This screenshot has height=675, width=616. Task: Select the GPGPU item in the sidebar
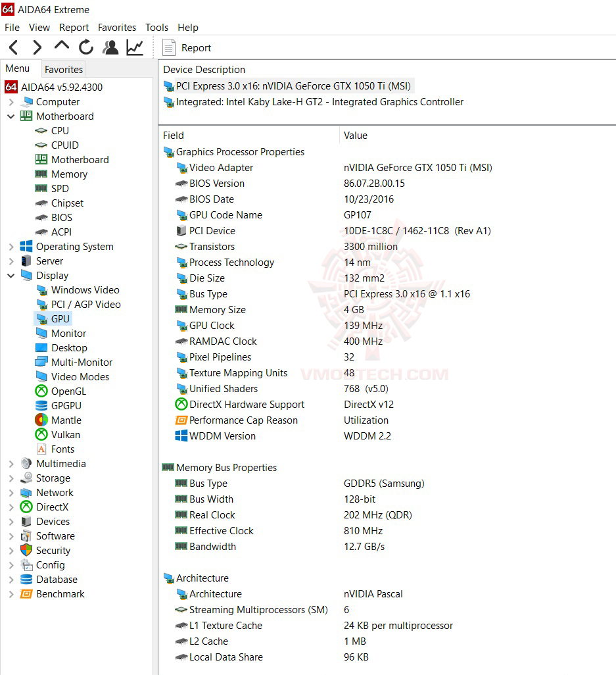pos(61,405)
